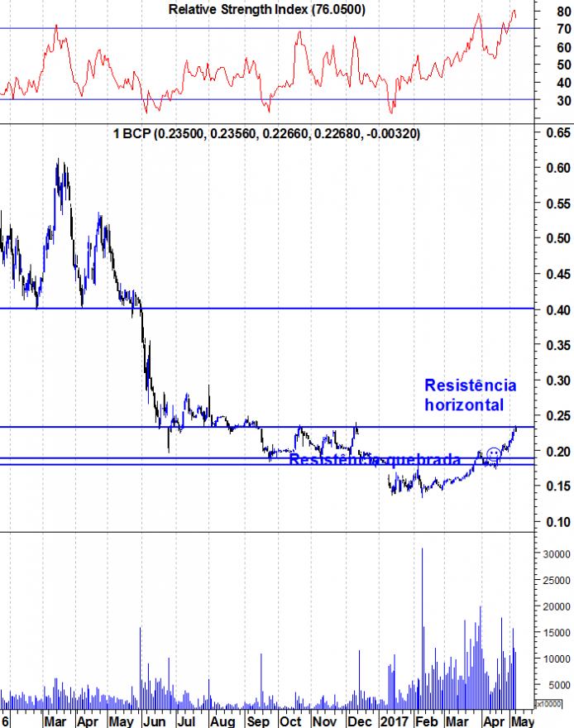Viewport: 574px width, 728px height.
Task: Click RSI axis value 60
Action: (x=564, y=47)
